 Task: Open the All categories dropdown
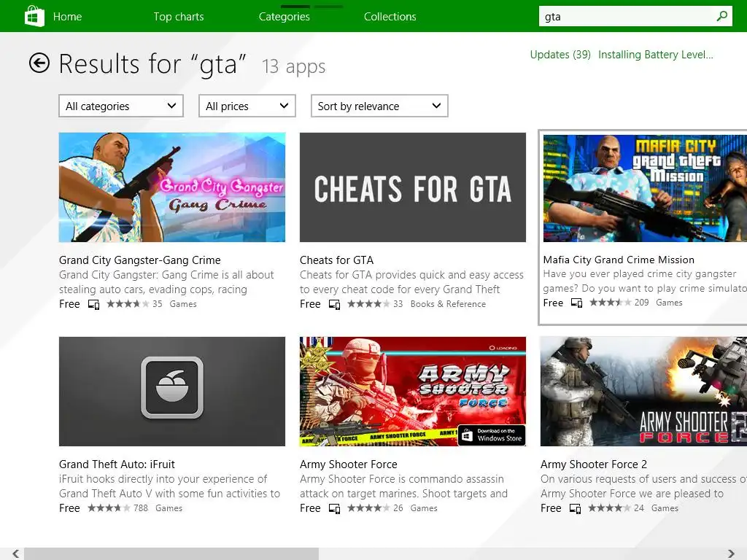(x=121, y=106)
